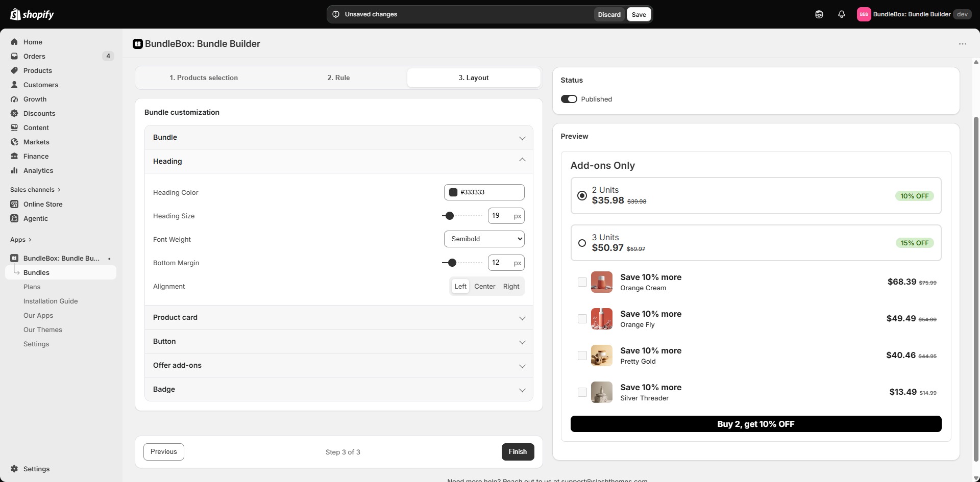This screenshot has width=980, height=482.
Task: Click the Sidekick assistant icon in top bar
Action: pyautogui.click(x=819, y=14)
